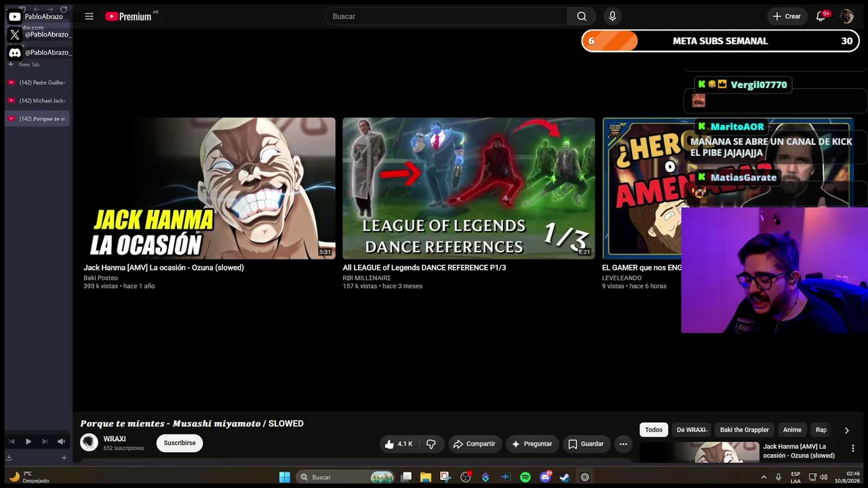Save video with the Guardar button
The height and width of the screenshot is (488, 868).
coord(586,444)
